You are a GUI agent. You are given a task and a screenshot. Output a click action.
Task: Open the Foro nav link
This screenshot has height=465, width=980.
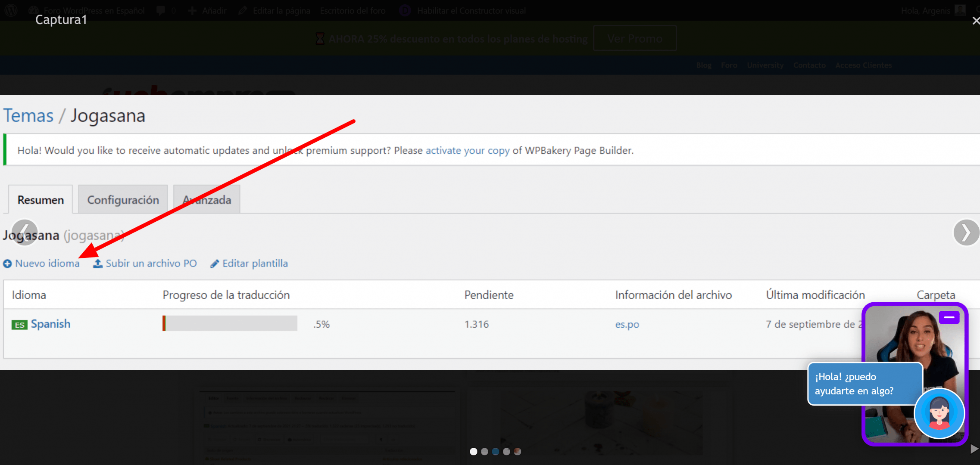729,65
